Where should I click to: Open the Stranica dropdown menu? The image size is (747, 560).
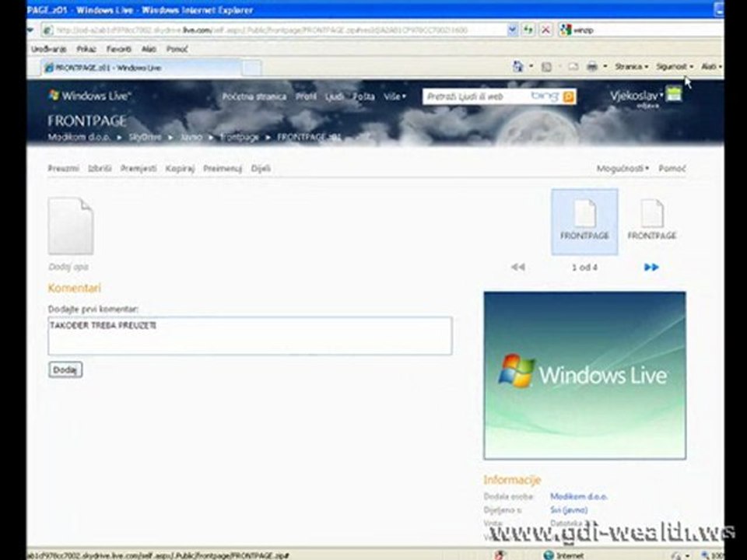(x=631, y=67)
